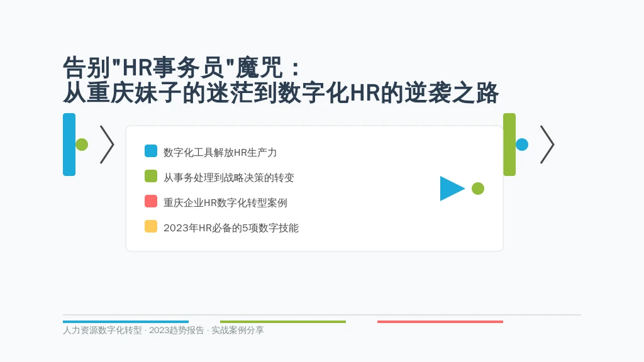644x362 pixels.
Task: Select the text 数字化工具解放HR生产力
Action: click(x=220, y=152)
